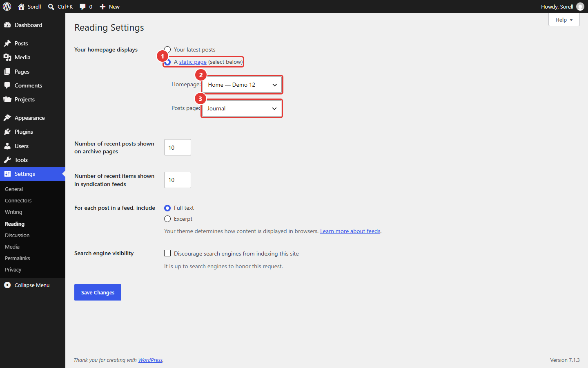Select the static page radio option
The width and height of the screenshot is (588, 368).
[167, 62]
